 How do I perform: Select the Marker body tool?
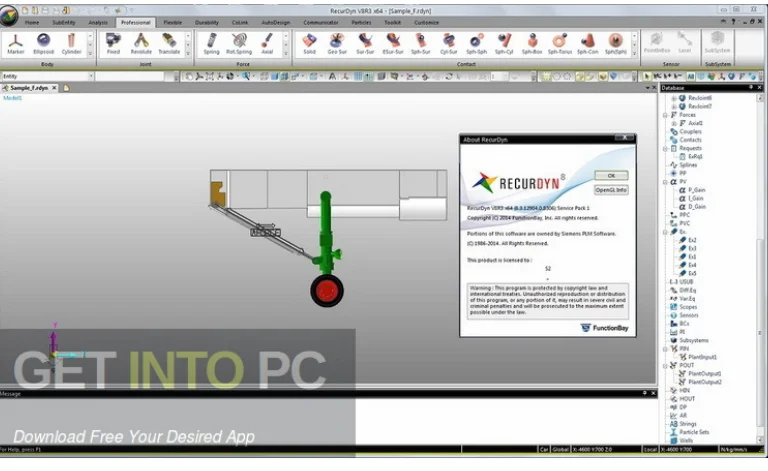[16, 42]
